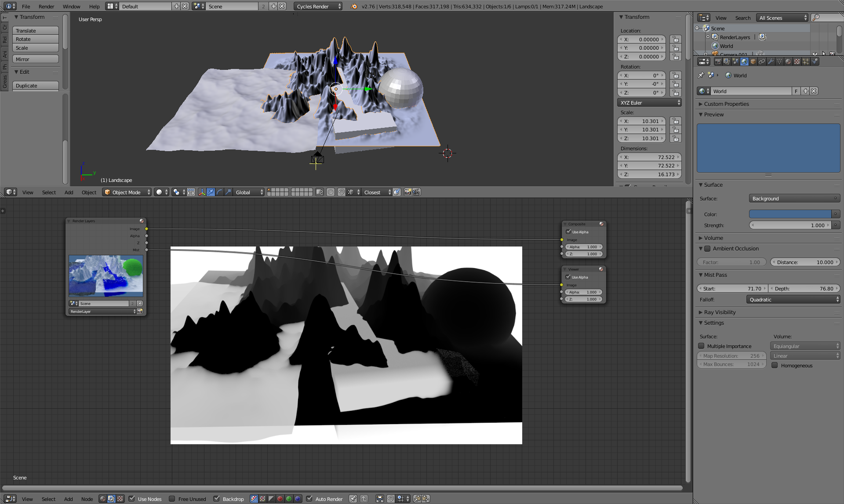Click the Rotate button

(x=36, y=39)
